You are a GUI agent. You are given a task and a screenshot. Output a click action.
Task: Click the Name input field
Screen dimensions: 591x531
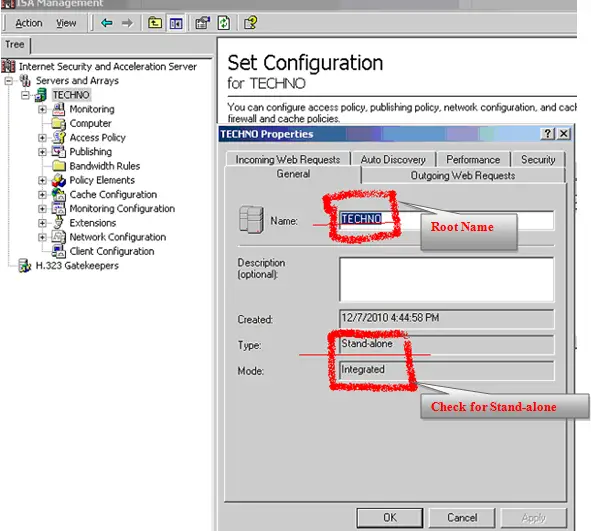coord(447,220)
